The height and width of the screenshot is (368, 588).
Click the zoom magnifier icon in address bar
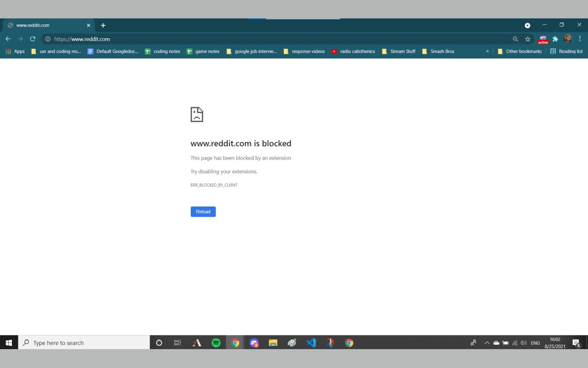(x=515, y=39)
